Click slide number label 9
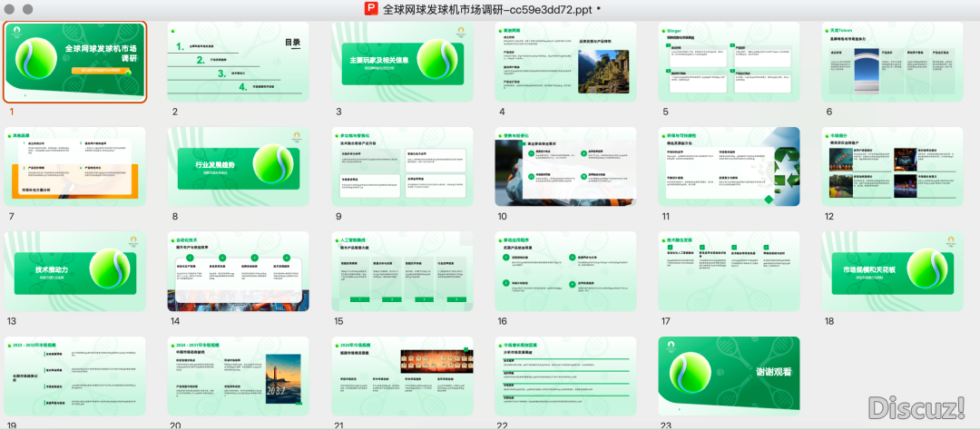The width and height of the screenshot is (980, 430). click(x=338, y=217)
